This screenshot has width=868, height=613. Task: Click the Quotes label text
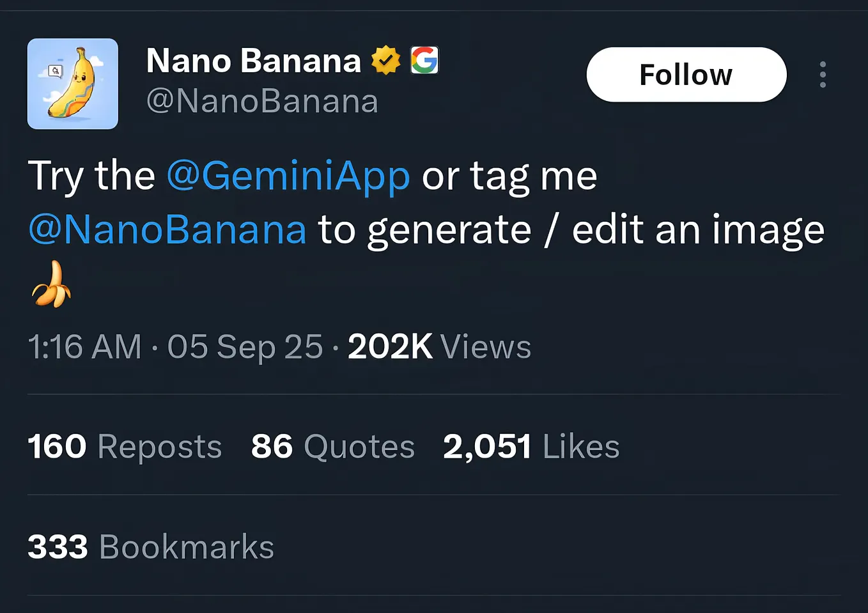tap(358, 446)
